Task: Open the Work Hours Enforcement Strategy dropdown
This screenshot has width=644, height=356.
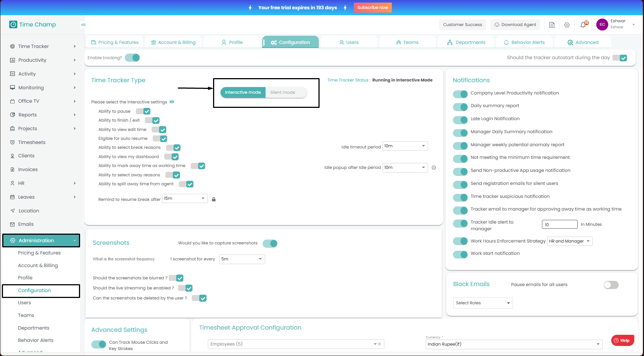Action: tap(570, 241)
